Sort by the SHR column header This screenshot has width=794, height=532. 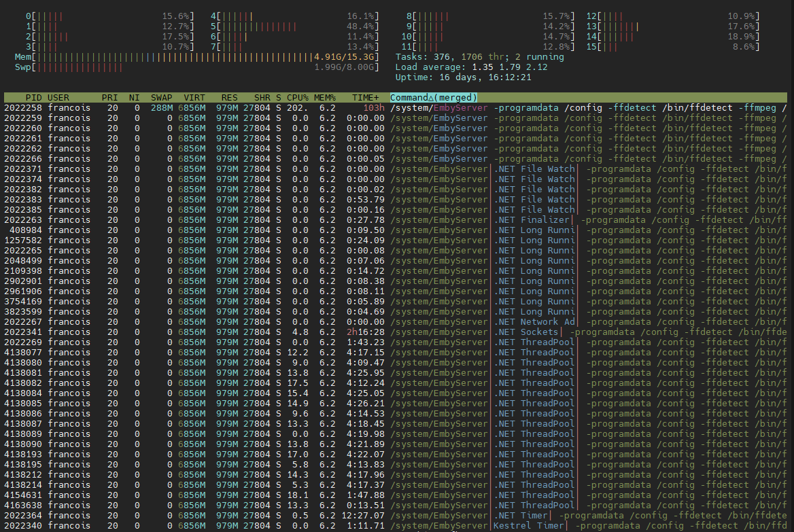click(x=262, y=98)
